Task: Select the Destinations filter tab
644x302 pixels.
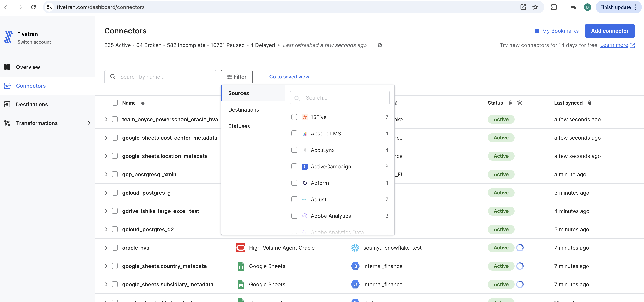Action: tap(253, 110)
